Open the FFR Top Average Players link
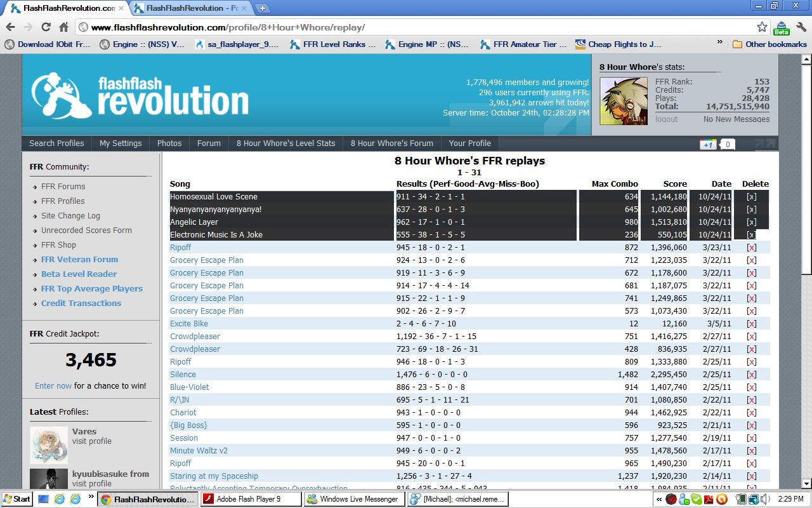812x508 pixels. 92,289
